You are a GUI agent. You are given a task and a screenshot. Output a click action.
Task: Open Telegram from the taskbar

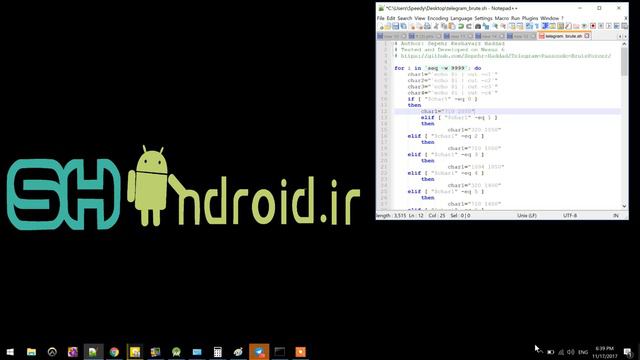(259, 352)
